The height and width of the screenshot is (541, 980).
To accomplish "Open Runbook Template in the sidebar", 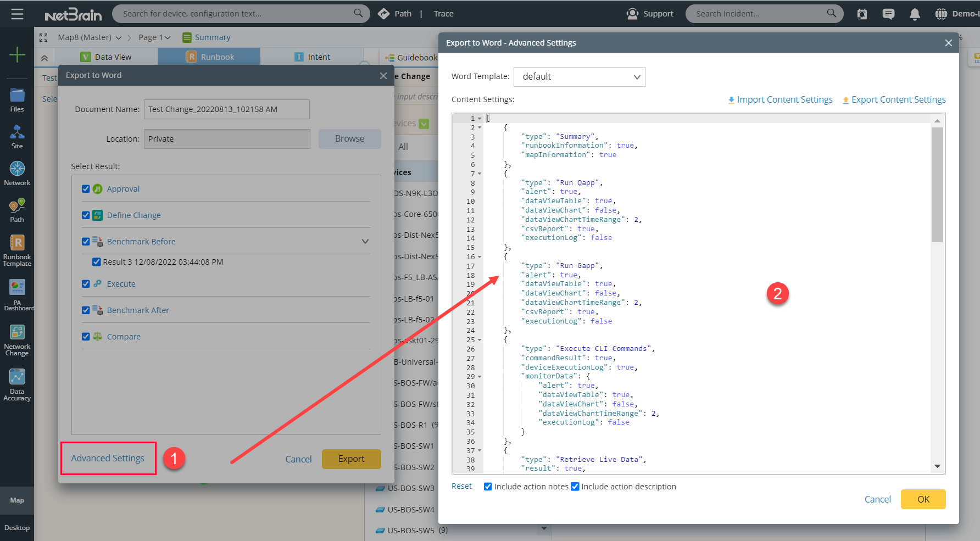I will [x=17, y=251].
